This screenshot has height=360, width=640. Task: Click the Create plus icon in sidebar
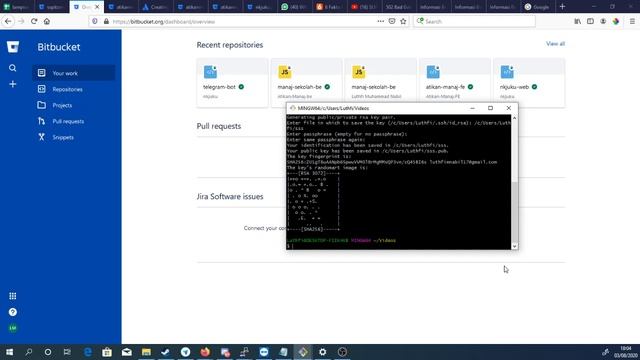(x=13, y=84)
